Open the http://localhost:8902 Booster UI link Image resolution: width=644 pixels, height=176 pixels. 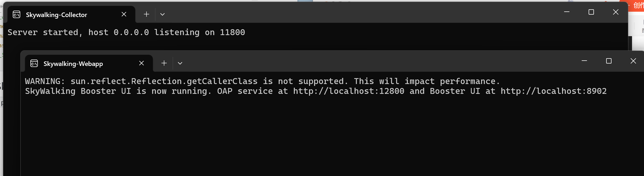[554, 91]
